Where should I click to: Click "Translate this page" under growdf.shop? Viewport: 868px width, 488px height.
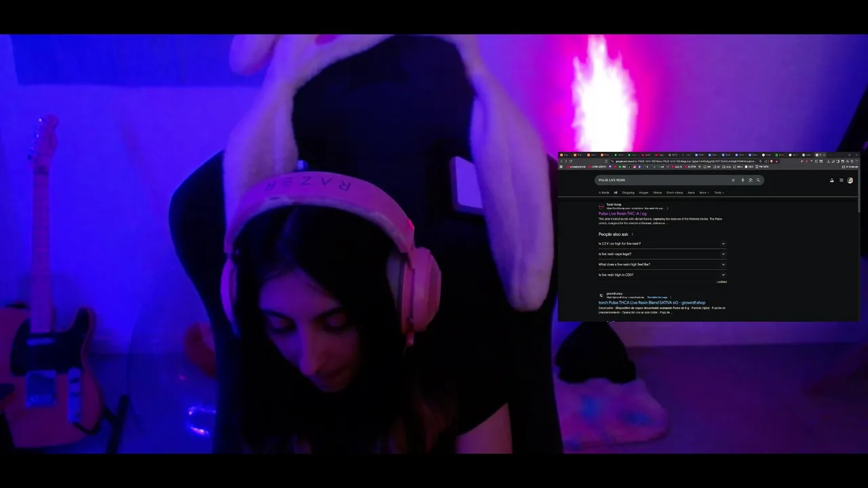[x=657, y=298]
